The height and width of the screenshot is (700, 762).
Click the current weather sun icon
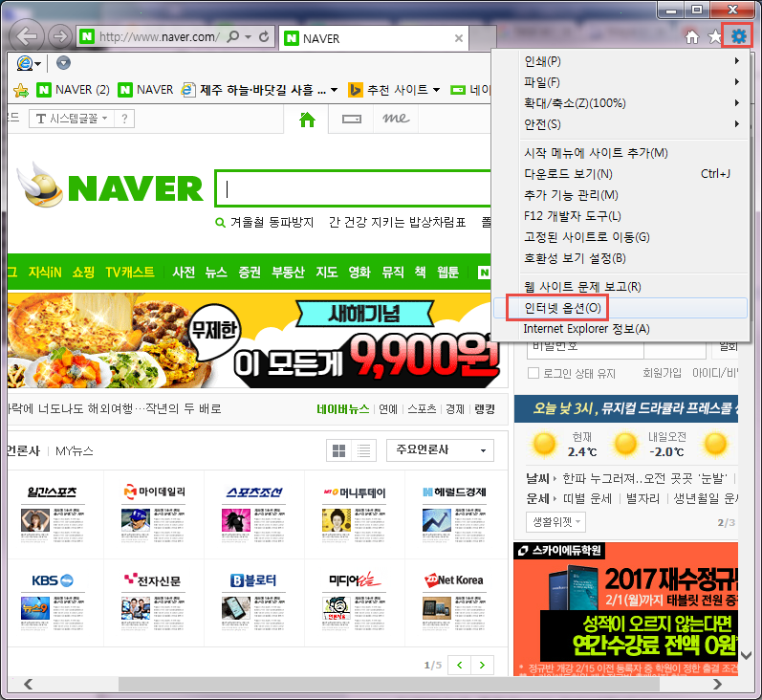(x=544, y=444)
